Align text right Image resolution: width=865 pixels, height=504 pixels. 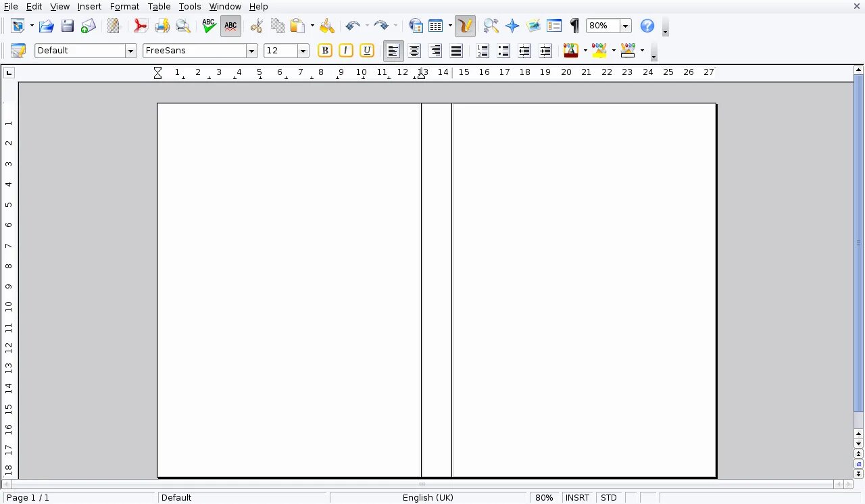[436, 51]
